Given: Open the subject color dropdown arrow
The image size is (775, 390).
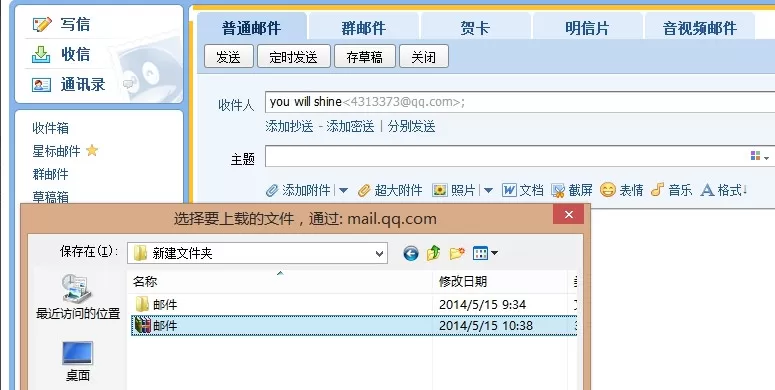Looking at the screenshot, I should 767,158.
